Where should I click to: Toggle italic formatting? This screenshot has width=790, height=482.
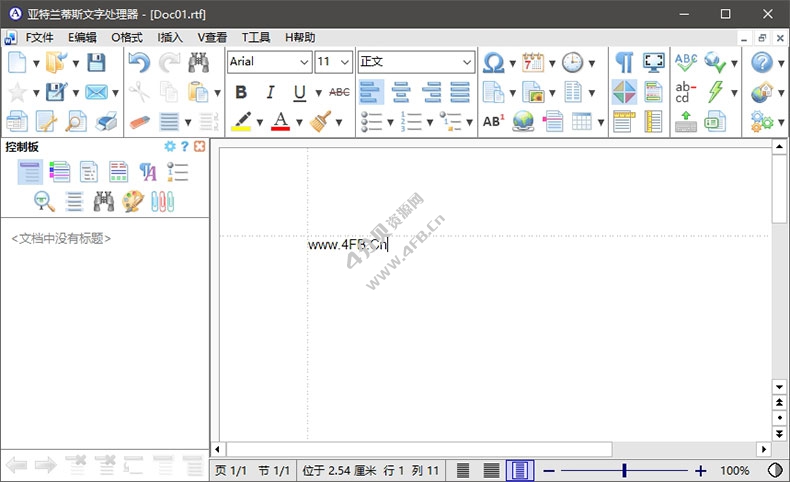point(271,92)
